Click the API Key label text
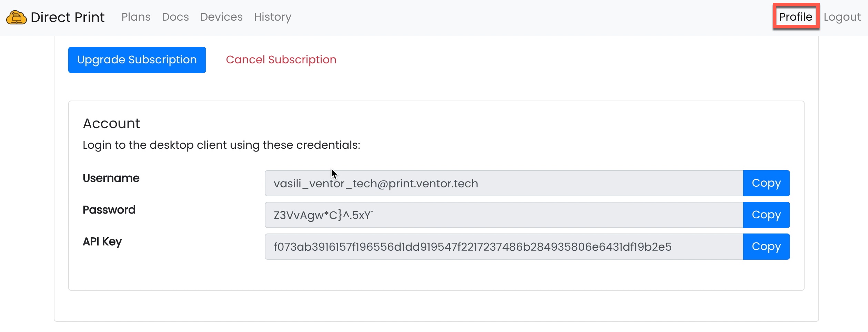868x332 pixels. (x=102, y=241)
